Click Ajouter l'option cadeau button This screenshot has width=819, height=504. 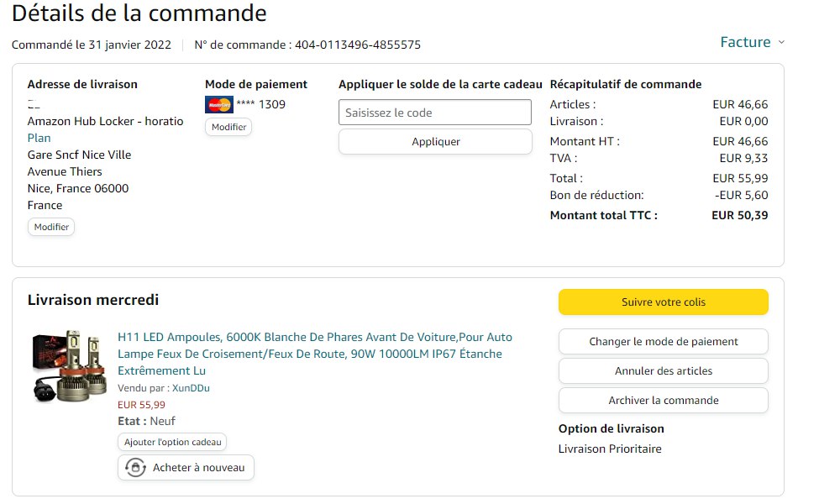click(x=172, y=442)
